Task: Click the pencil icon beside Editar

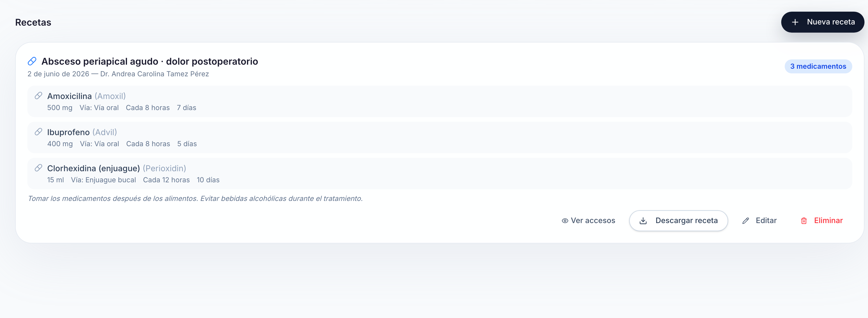Action: coord(746,221)
